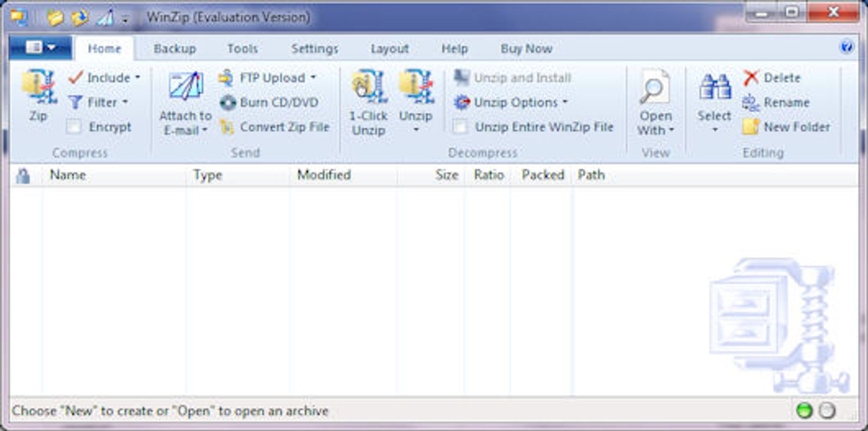Click the red Delete X icon
The image size is (868, 431).
point(751,78)
